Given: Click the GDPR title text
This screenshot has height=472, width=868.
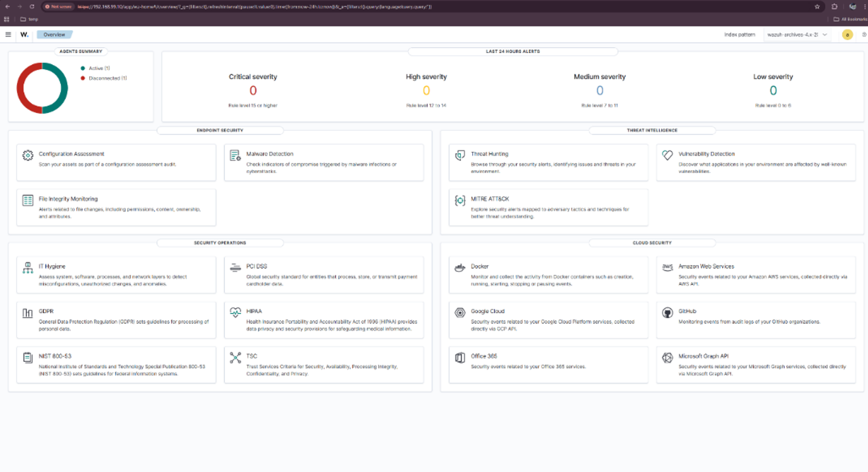Looking at the screenshot, I should 46,311.
